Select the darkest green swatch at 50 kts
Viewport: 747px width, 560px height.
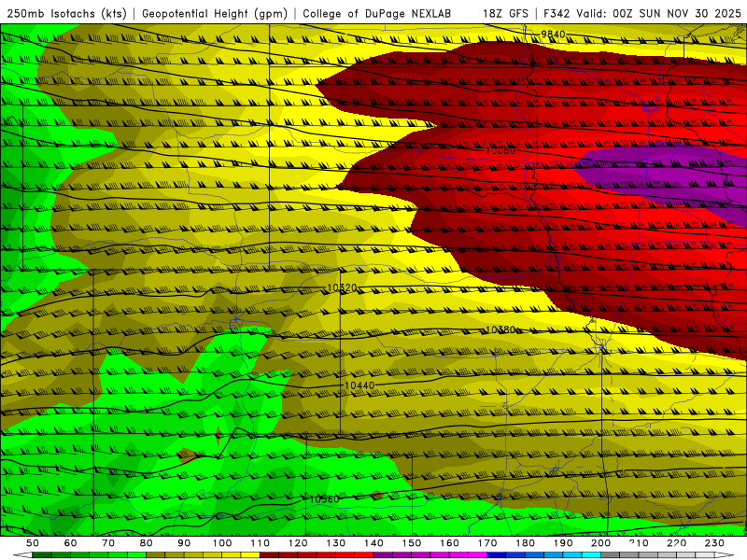42,555
